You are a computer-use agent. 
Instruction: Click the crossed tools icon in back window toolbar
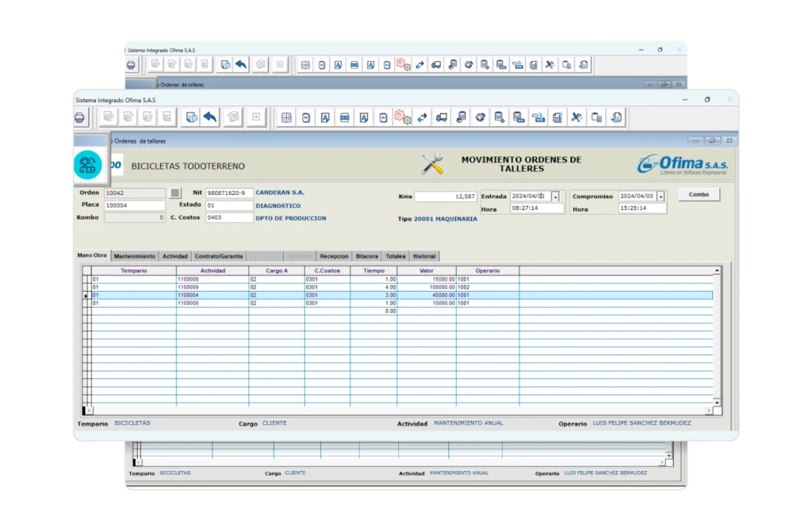(550, 65)
